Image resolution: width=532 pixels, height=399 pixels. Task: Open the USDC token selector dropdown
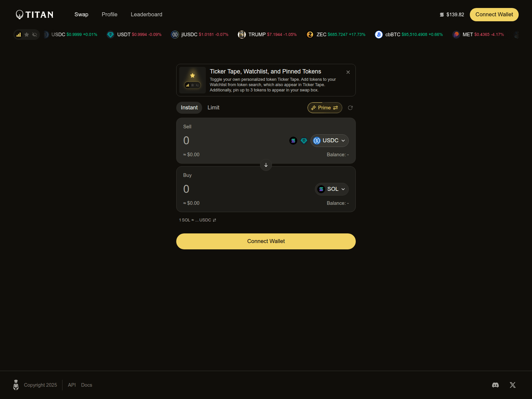coord(330,140)
